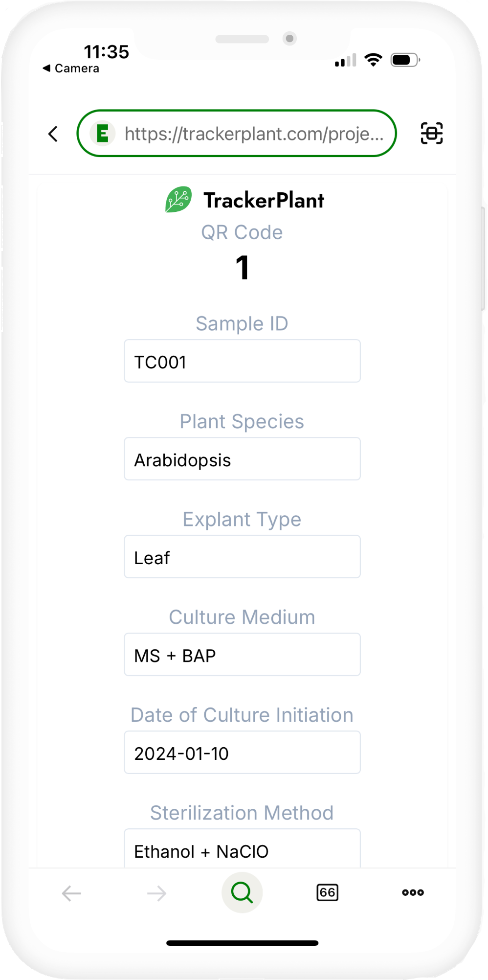Screen dimensions: 488x980
Task: Tap the green search icon
Action: click(x=242, y=892)
